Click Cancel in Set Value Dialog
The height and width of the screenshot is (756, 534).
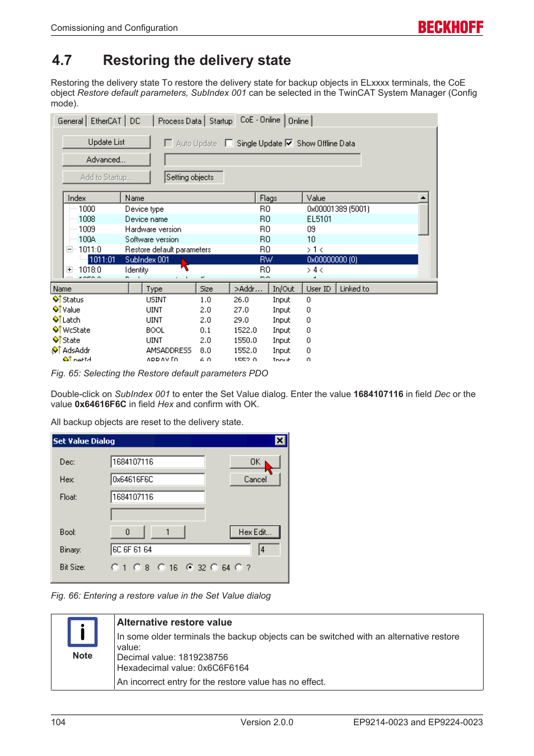[255, 479]
